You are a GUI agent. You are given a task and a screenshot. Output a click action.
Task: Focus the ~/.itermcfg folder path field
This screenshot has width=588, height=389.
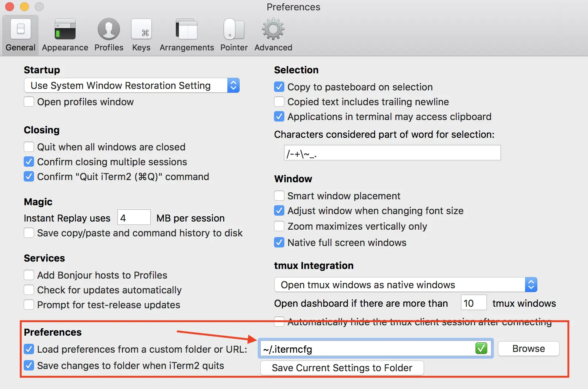tap(375, 349)
